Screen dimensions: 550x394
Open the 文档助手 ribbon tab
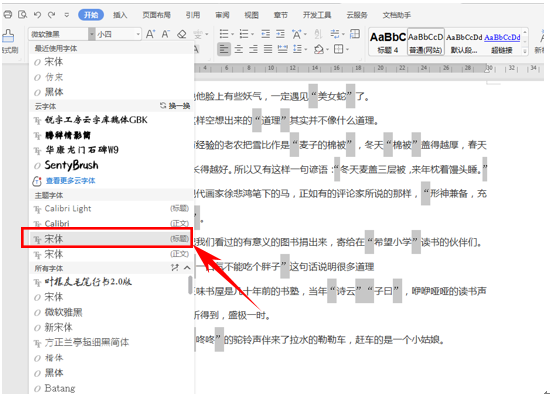click(397, 15)
